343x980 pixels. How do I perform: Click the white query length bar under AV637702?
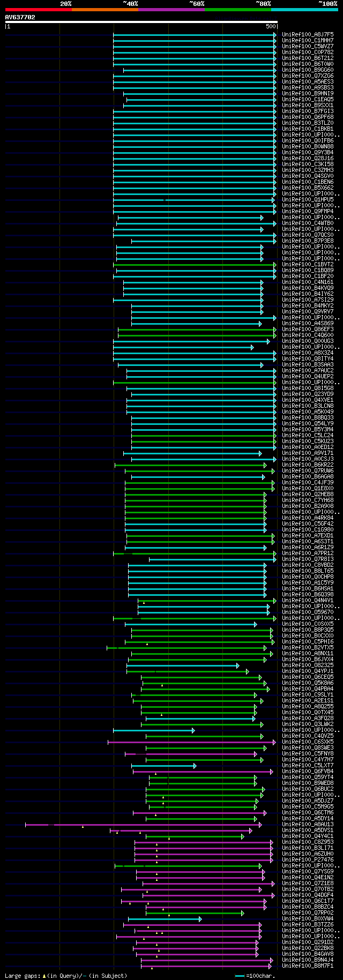tap(141, 22)
